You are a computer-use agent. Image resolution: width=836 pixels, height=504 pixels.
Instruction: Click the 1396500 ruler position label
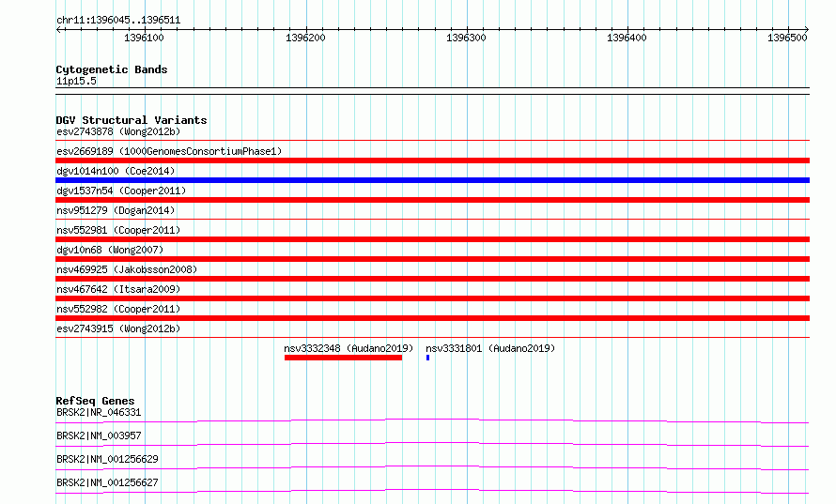[x=787, y=38]
